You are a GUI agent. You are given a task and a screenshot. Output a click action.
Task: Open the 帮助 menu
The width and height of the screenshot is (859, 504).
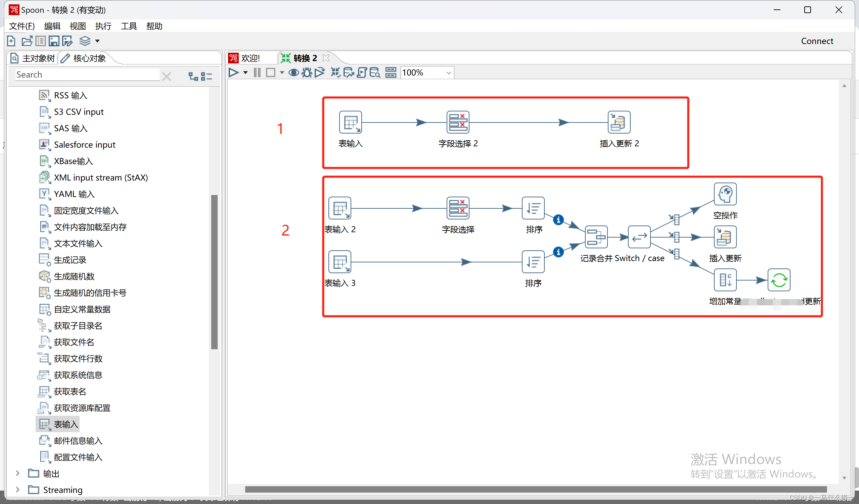154,26
